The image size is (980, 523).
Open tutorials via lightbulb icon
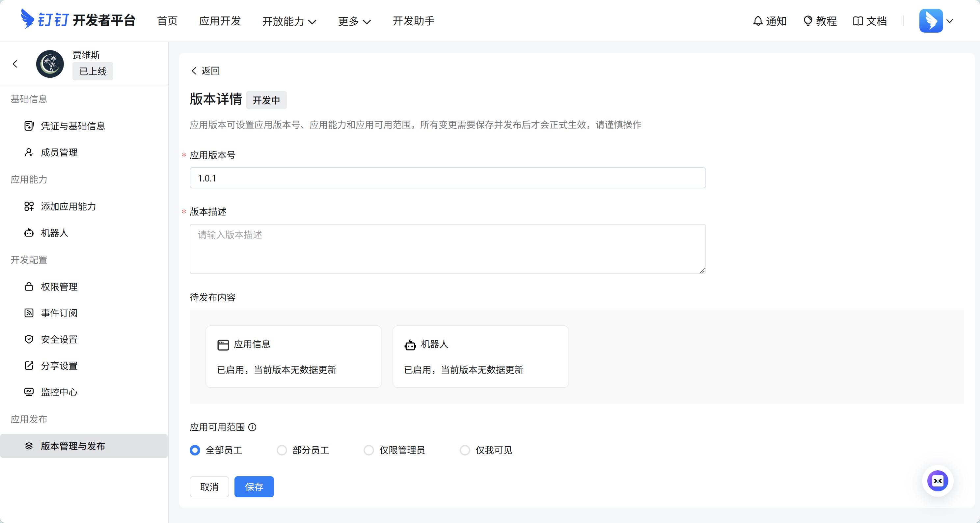[808, 21]
